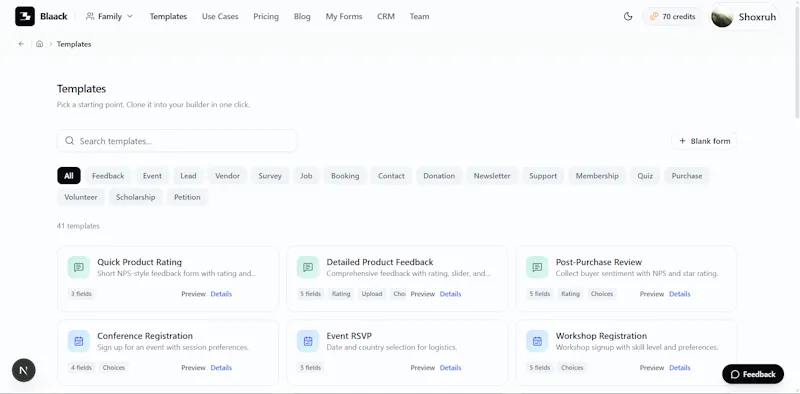Click the Blaack logo icon
Screen dimensions: 800x394
point(25,16)
